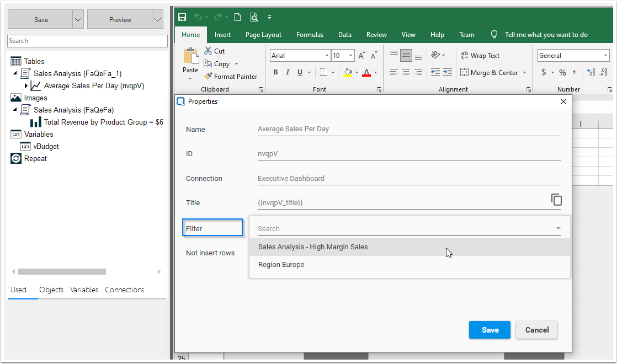Toggle underline formatting

click(x=299, y=72)
